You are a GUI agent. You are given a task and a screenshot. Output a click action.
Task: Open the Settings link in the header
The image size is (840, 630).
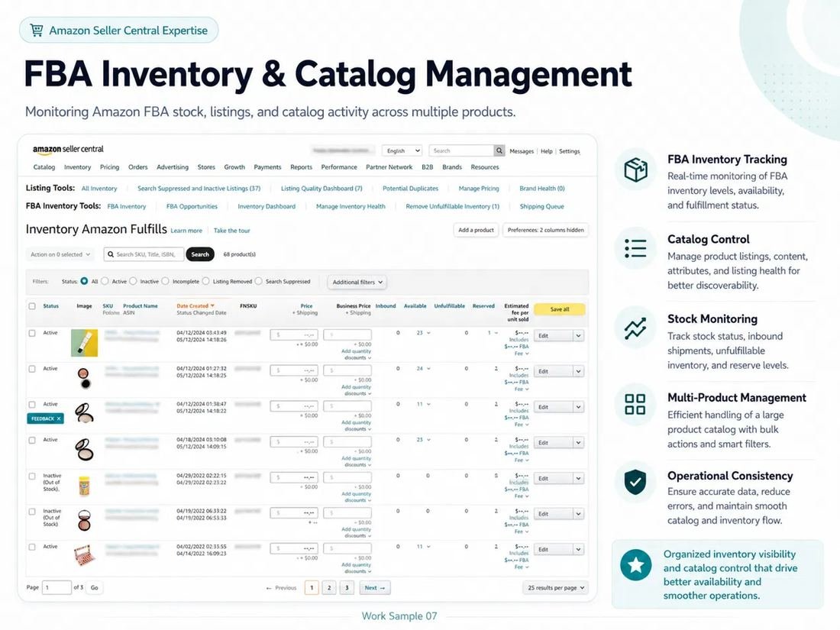coord(570,152)
